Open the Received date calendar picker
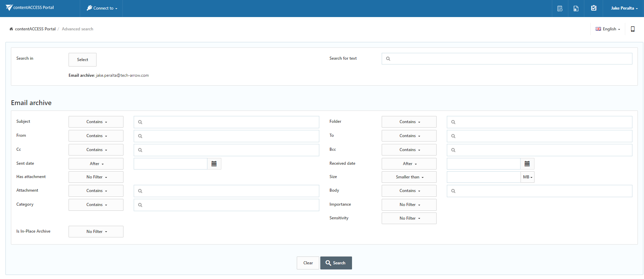This screenshot has width=644, height=279. pos(527,164)
